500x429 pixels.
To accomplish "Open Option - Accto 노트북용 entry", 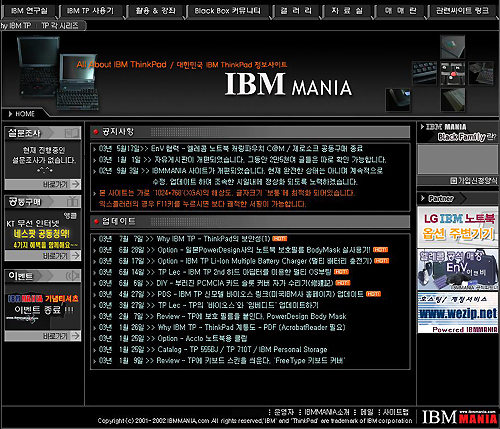I will (202, 338).
